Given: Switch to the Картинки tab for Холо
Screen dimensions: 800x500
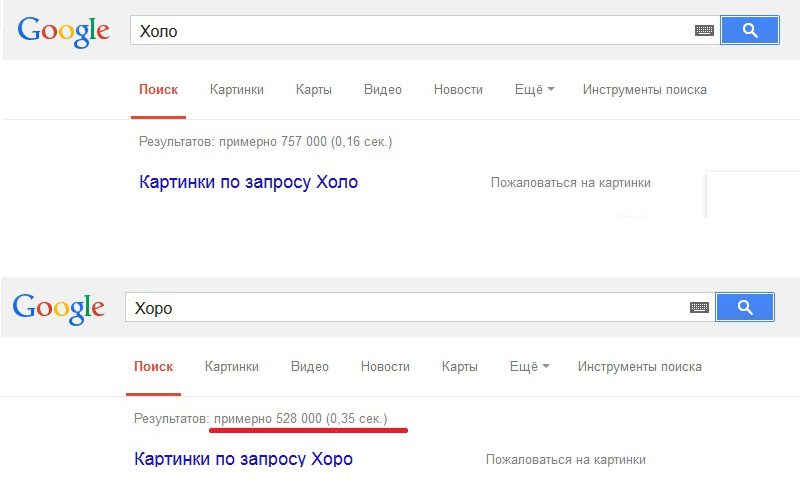Looking at the screenshot, I should (237, 90).
